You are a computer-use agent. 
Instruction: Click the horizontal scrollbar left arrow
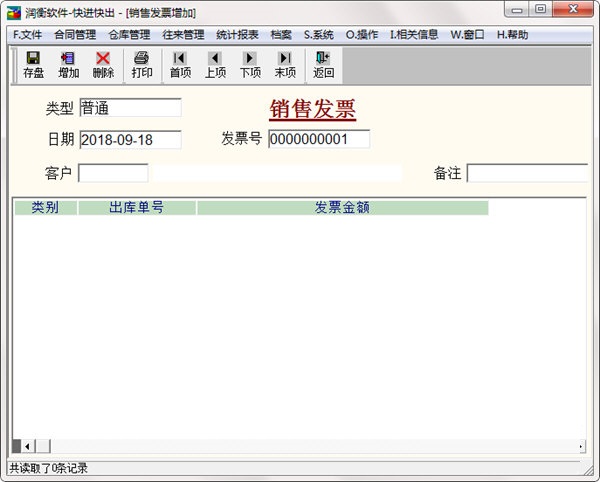(x=28, y=446)
